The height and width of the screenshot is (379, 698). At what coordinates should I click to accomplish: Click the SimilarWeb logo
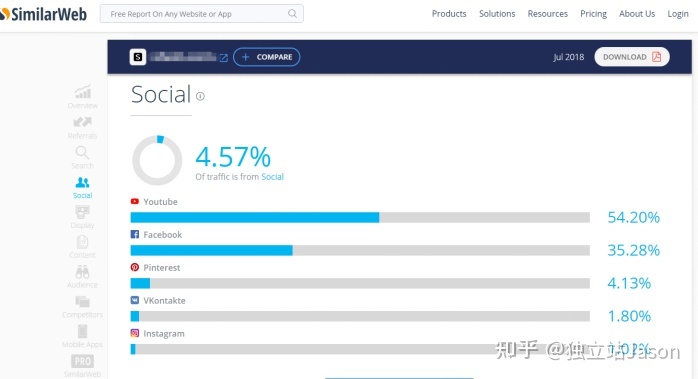point(43,14)
